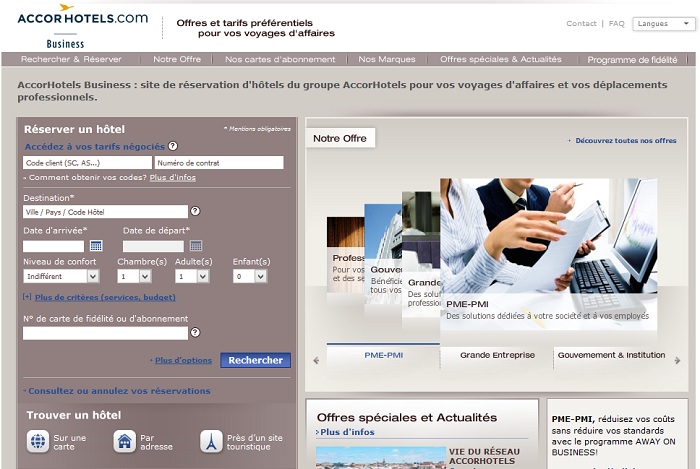Click the Rechercher button
This screenshot has width=700, height=469.
(255, 360)
